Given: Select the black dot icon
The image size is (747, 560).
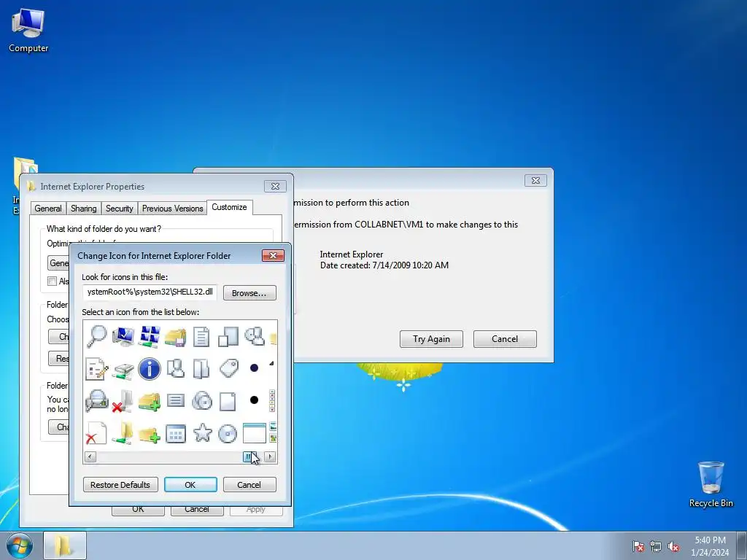Looking at the screenshot, I should tap(254, 400).
